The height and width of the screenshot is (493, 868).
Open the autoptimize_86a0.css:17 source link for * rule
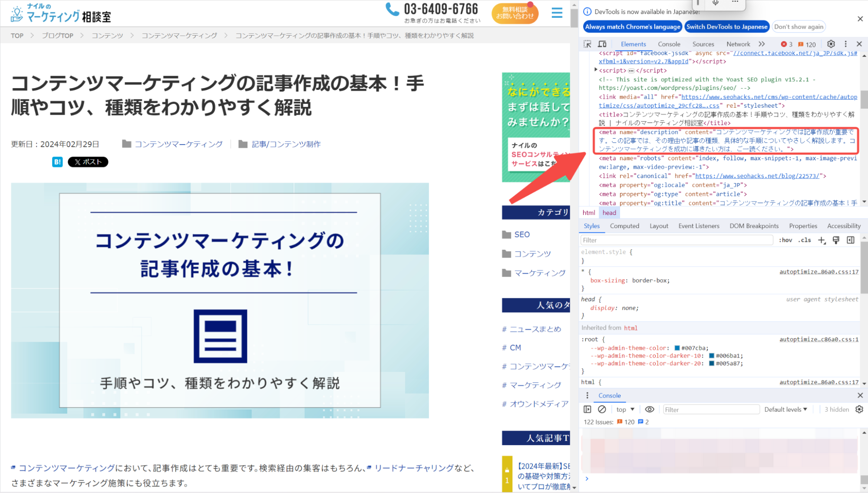pos(818,272)
